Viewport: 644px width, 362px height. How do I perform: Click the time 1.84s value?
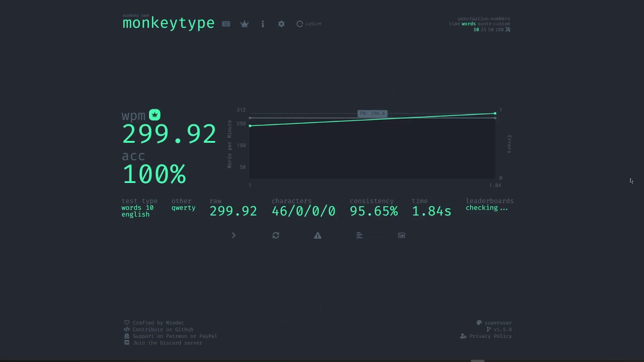click(432, 211)
